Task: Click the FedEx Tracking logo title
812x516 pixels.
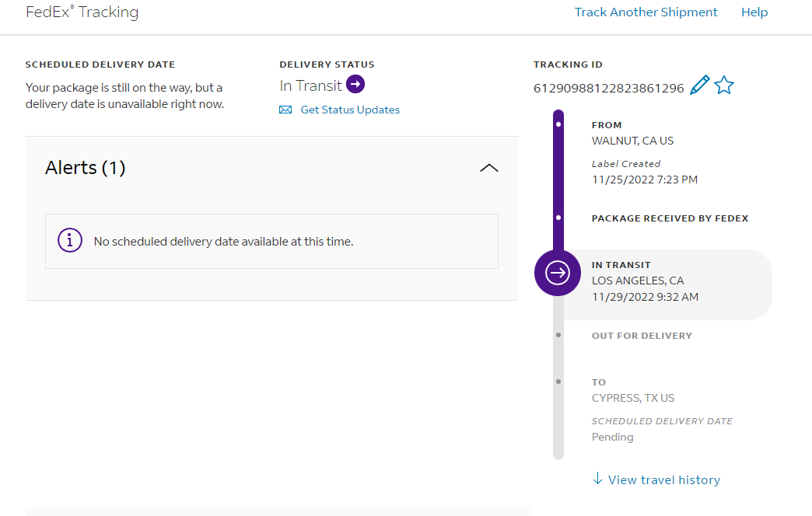Action: coord(82,12)
